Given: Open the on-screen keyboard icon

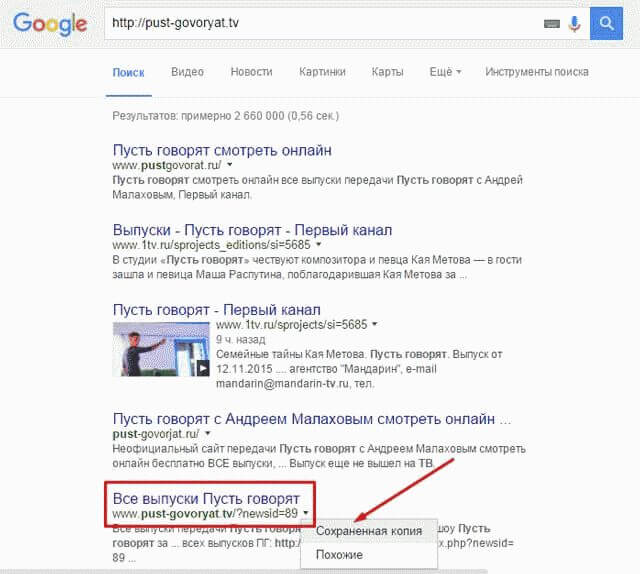Looking at the screenshot, I should tap(551, 24).
